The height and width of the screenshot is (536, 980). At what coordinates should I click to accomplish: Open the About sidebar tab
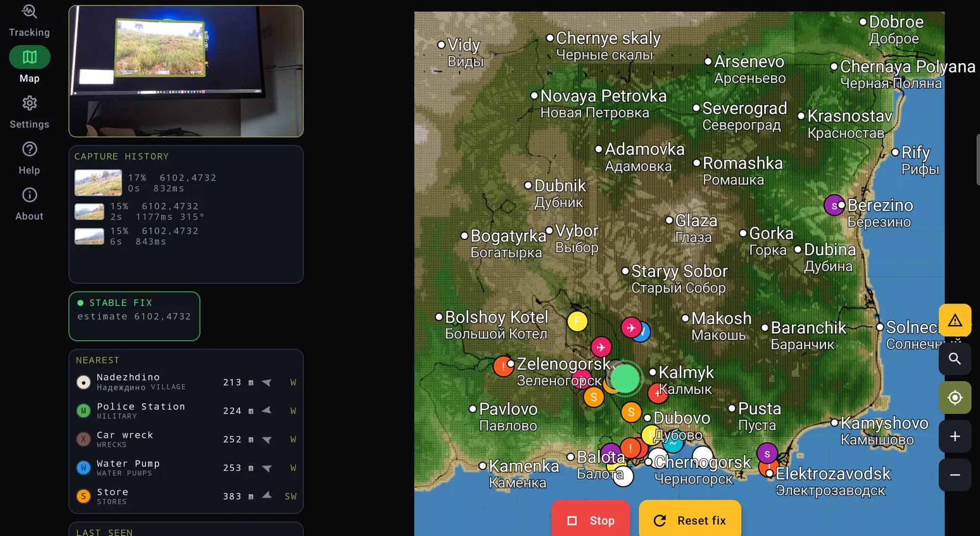pos(29,204)
